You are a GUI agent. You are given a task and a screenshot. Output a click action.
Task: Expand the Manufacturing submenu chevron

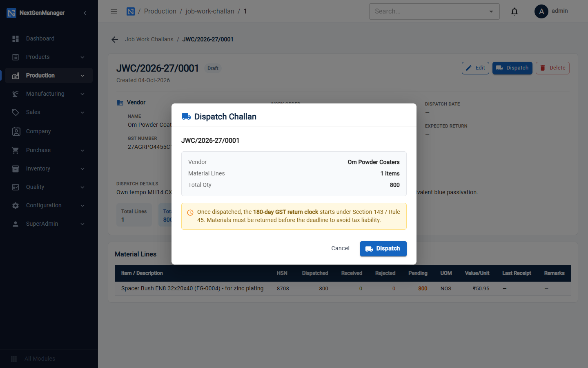(x=82, y=94)
